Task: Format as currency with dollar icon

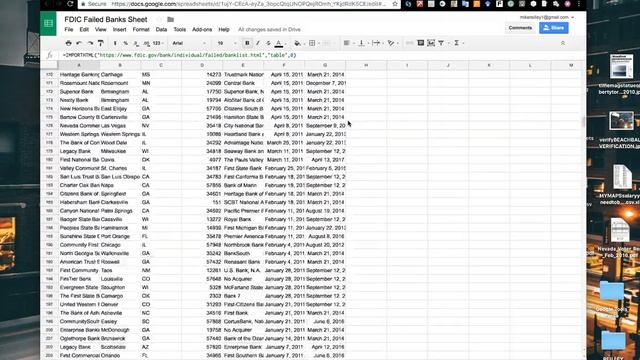Action: point(115,43)
